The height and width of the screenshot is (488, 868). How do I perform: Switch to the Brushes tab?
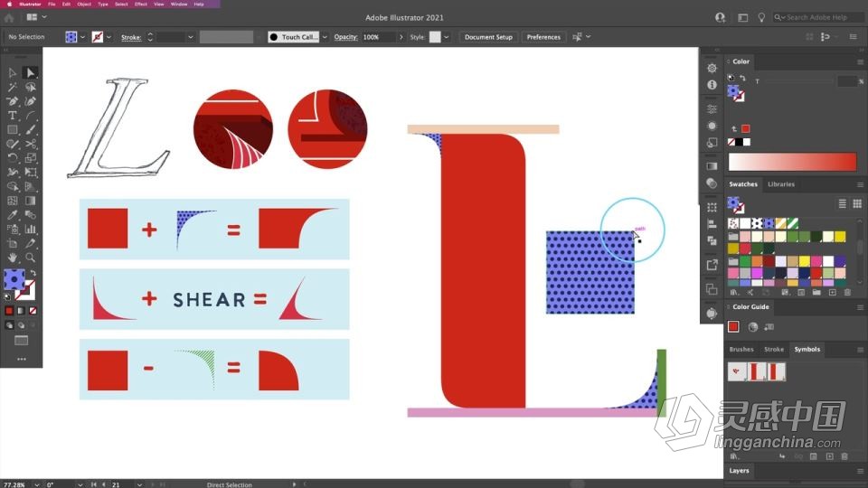pos(741,349)
